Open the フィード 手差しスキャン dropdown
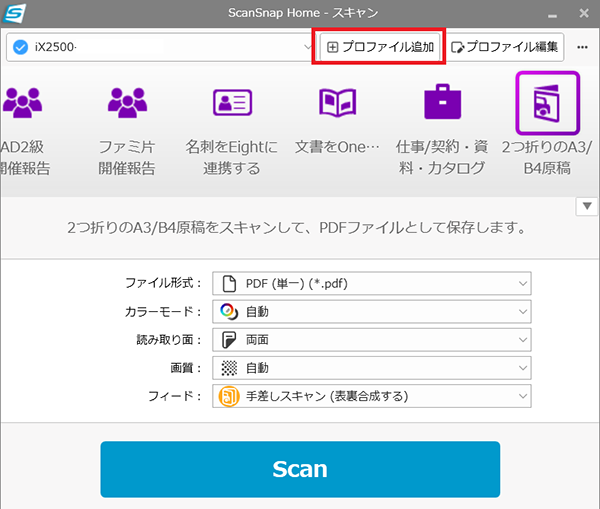 point(372,396)
